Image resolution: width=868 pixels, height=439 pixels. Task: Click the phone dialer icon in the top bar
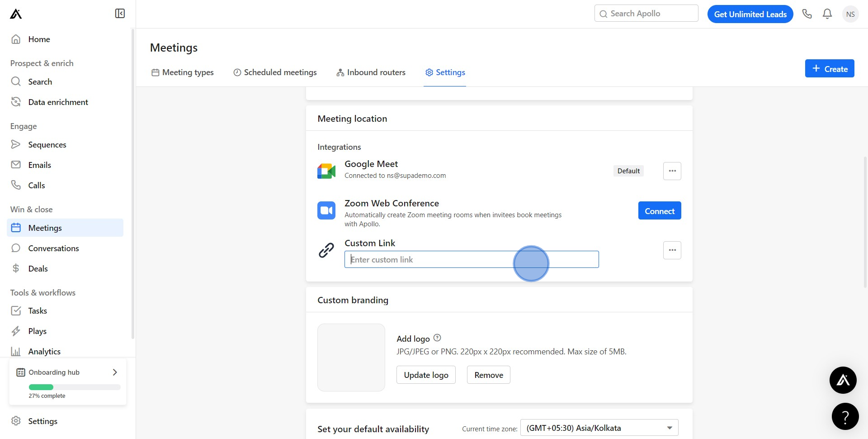tap(807, 14)
